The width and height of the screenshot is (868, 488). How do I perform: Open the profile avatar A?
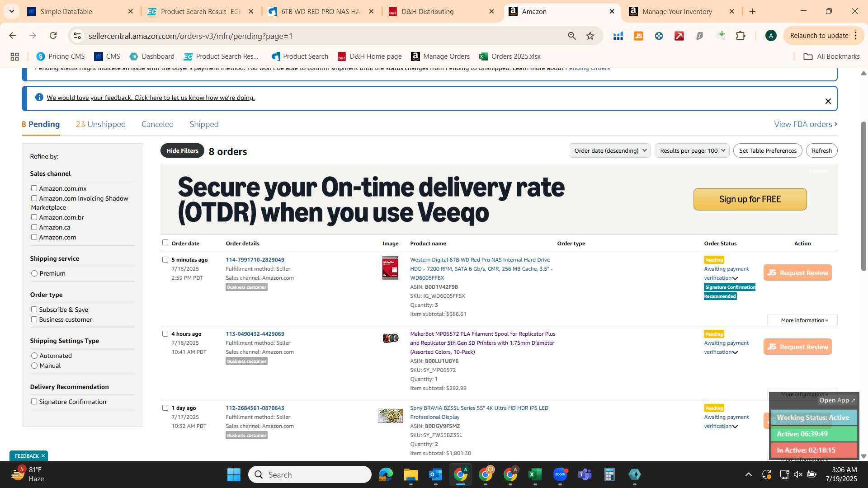click(x=771, y=36)
